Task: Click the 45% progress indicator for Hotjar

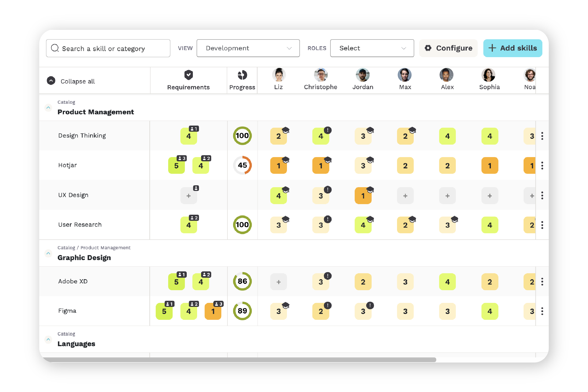Action: point(242,165)
